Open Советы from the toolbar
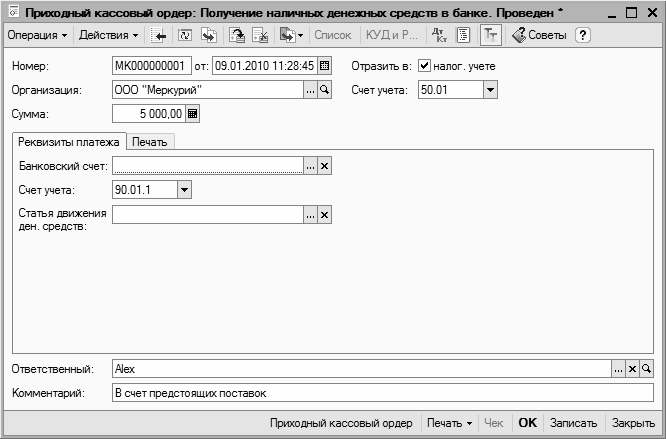666x439 pixels. pos(539,35)
